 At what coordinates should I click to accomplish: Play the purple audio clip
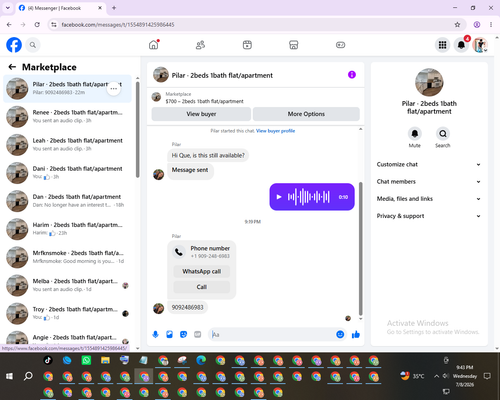pyautogui.click(x=279, y=197)
